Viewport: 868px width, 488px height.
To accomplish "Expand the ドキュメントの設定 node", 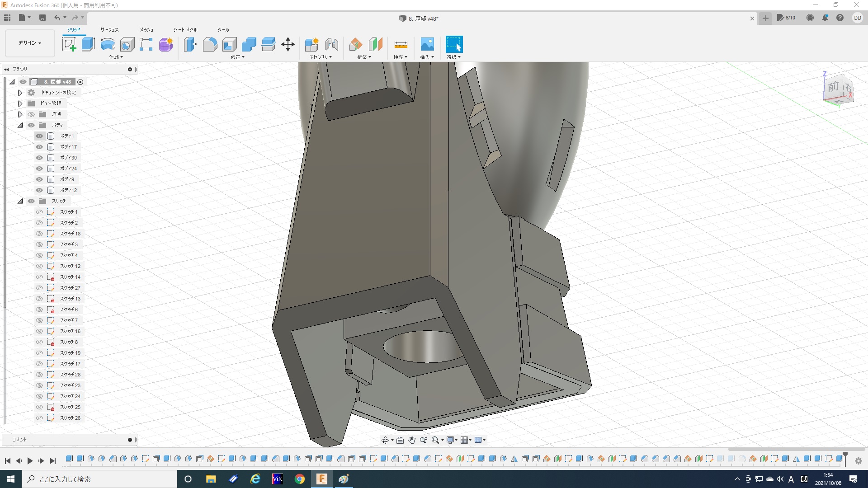I will tap(20, 93).
